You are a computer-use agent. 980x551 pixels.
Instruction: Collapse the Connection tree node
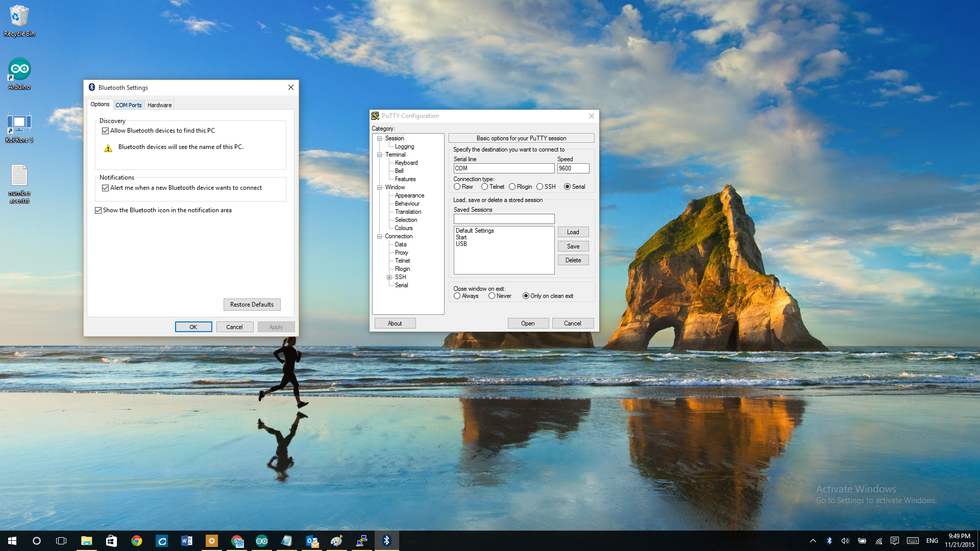(380, 236)
